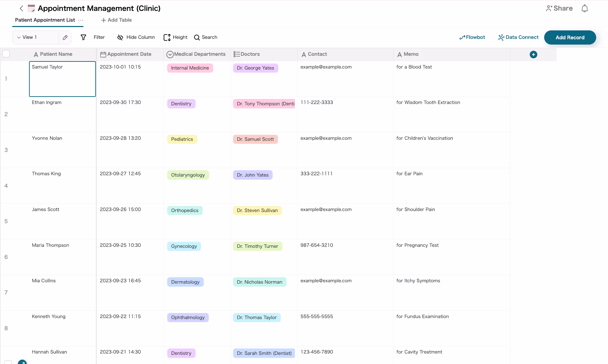
Task: Select the Samuel Taylor name cell
Action: pyautogui.click(x=62, y=79)
